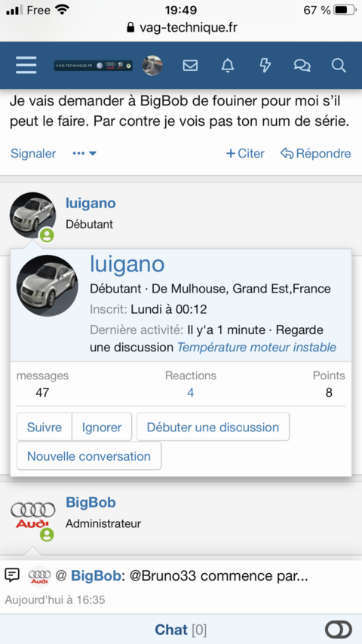Open the chat bubbles icon in header

[x=302, y=66]
